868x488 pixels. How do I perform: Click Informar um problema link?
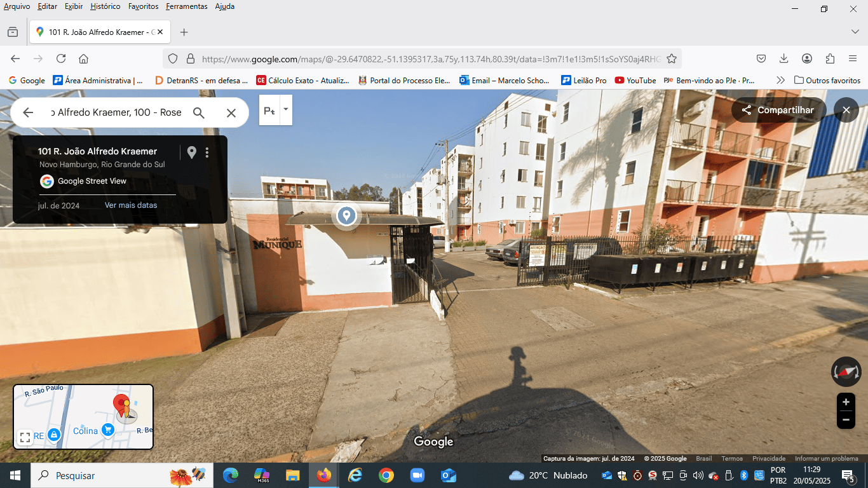(x=827, y=459)
